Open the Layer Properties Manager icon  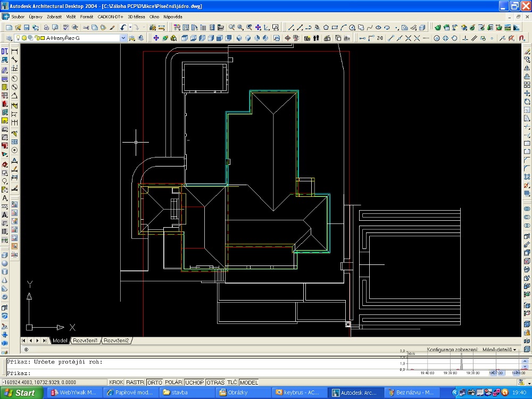(x=9, y=38)
